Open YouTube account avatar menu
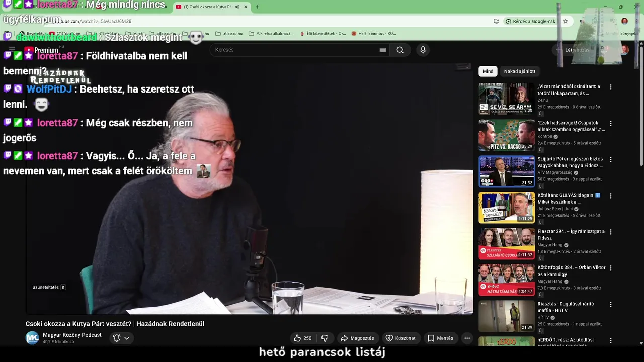This screenshot has width=644, height=362. click(624, 50)
